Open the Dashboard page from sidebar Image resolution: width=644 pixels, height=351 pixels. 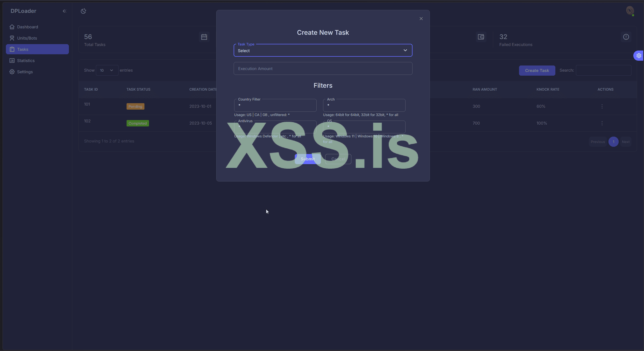(27, 27)
